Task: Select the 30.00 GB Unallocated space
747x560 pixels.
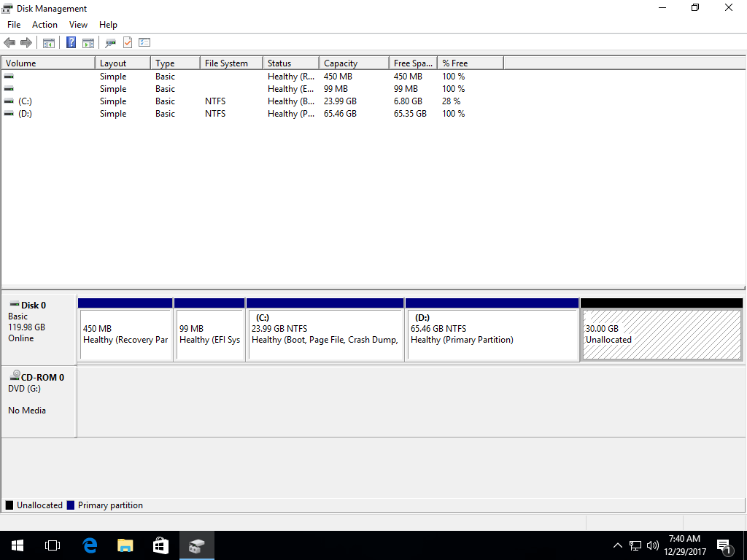Action: pos(661,332)
